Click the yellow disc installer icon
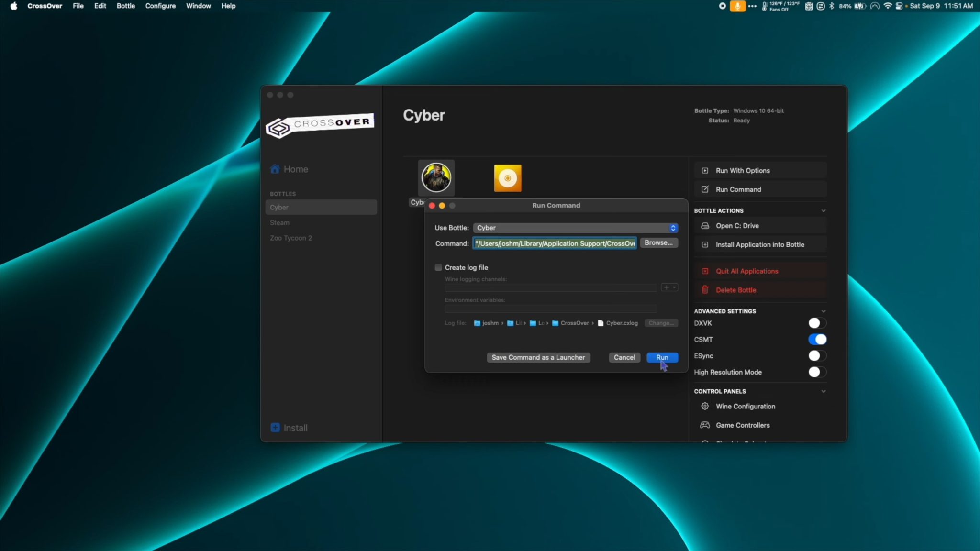The height and width of the screenshot is (551, 980). coord(508,178)
